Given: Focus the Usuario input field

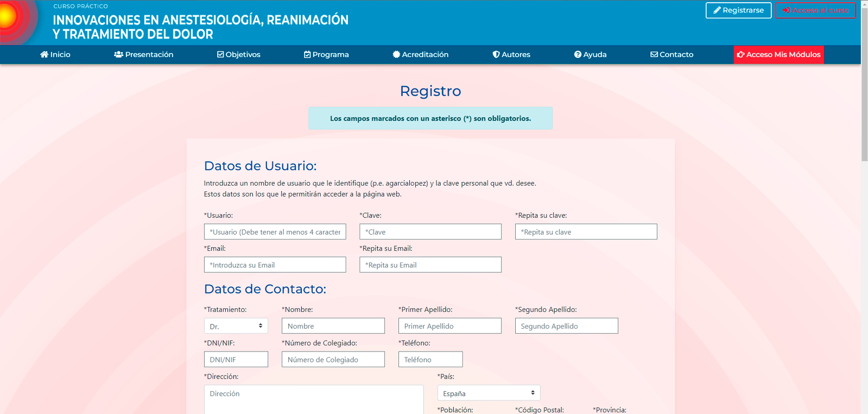Looking at the screenshot, I should click(275, 232).
